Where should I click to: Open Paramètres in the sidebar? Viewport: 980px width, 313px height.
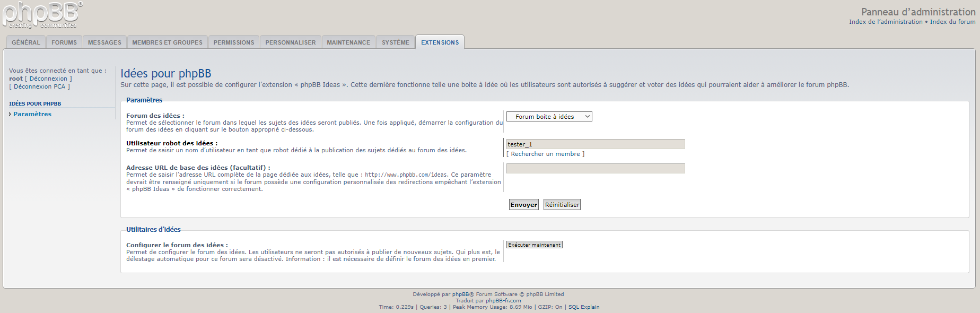click(32, 114)
